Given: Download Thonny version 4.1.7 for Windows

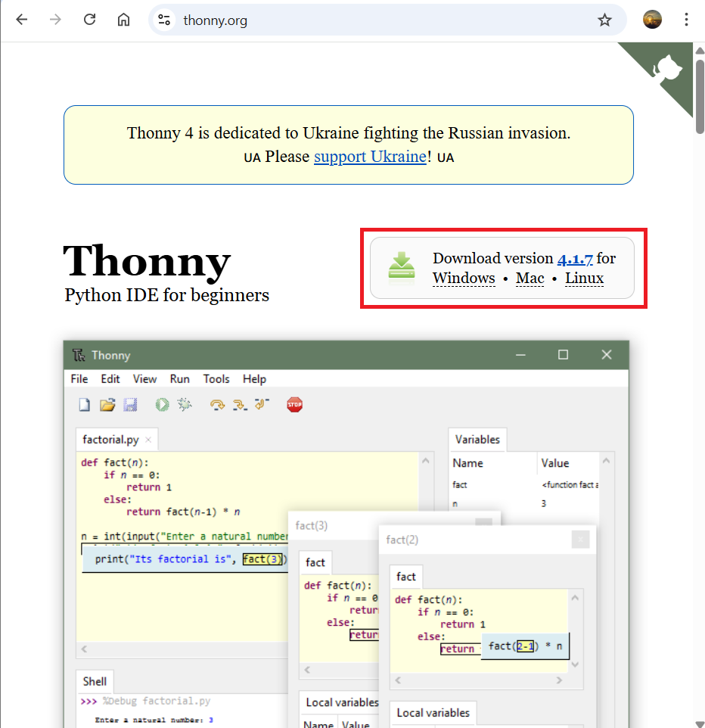Looking at the screenshot, I should pos(463,278).
